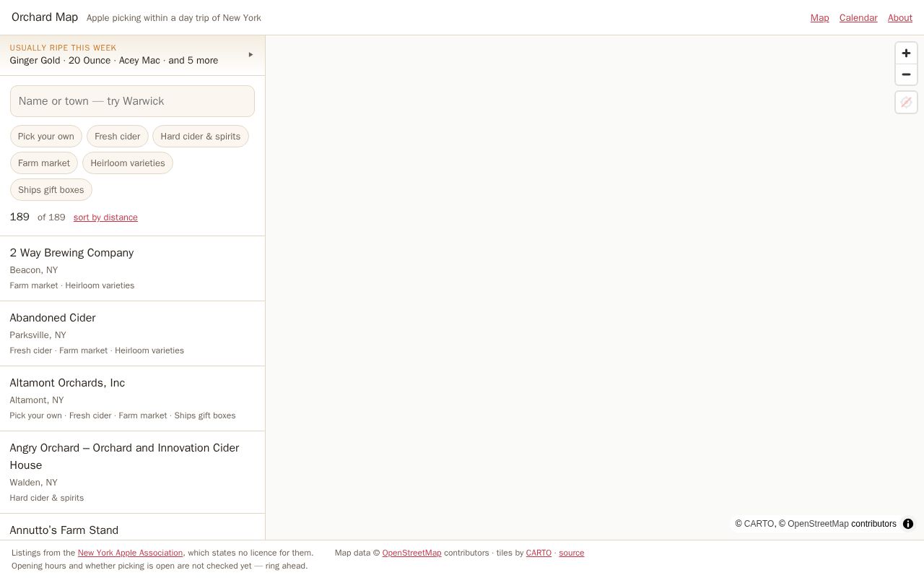The height and width of the screenshot is (578, 924).
Task: Open the Map nav link
Action: pos(819,18)
